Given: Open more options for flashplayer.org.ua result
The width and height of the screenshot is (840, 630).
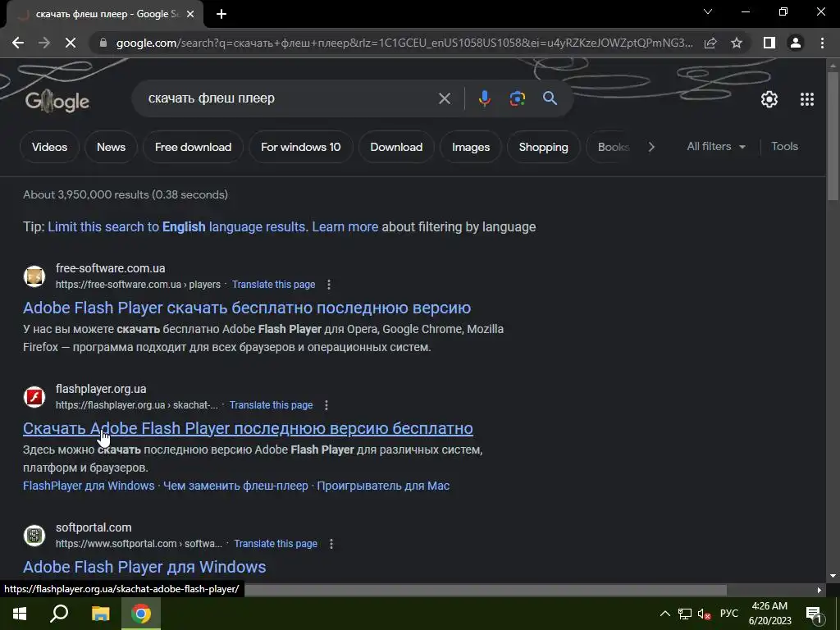Looking at the screenshot, I should [x=326, y=405].
